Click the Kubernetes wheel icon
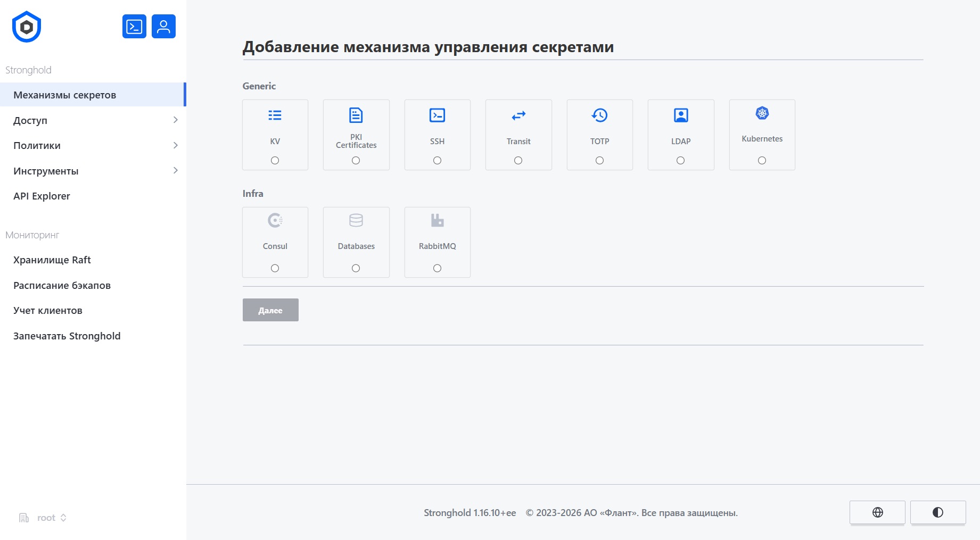Screen dimensions: 980x540 click(x=762, y=113)
